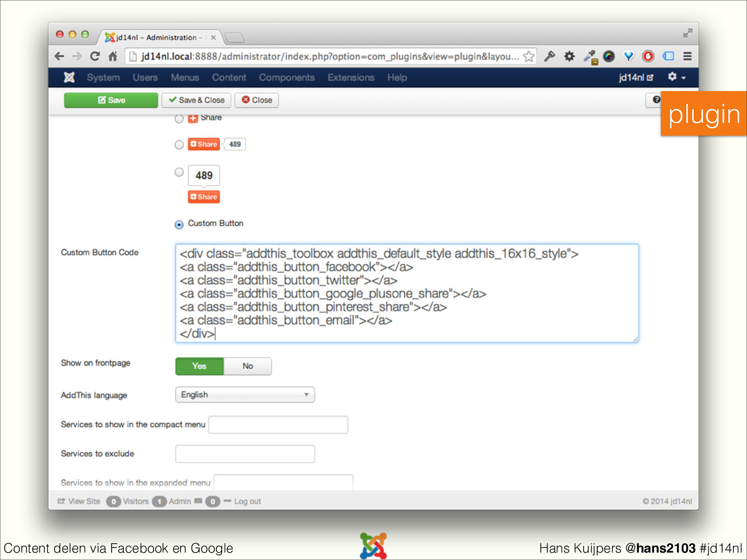Click the Show on frontpage label
The width and height of the screenshot is (747, 560).
pos(95,363)
